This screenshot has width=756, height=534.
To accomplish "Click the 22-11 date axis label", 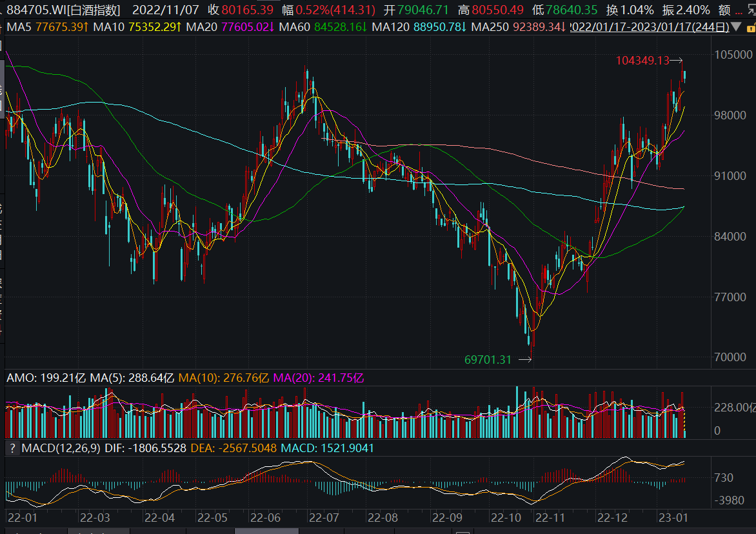I will [x=550, y=518].
